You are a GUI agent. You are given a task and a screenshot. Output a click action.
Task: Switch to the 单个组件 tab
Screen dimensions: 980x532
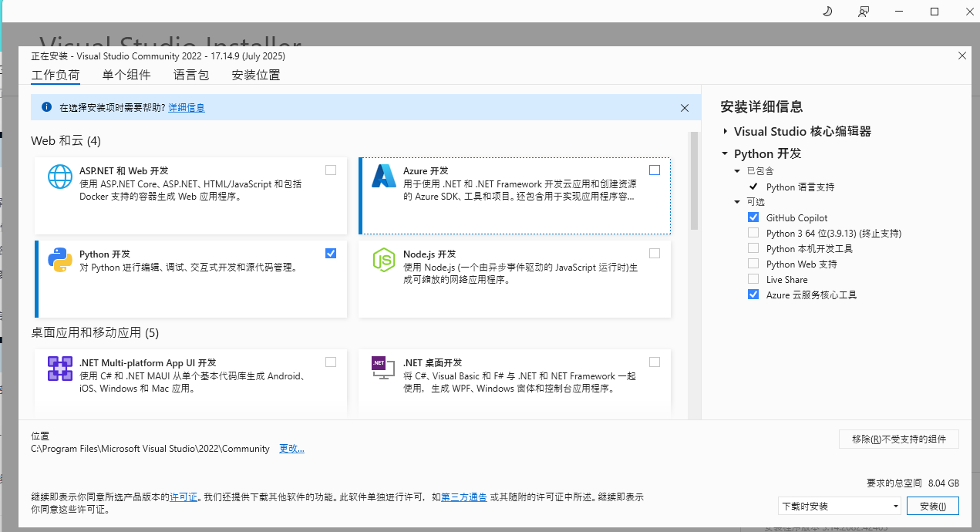coord(126,76)
